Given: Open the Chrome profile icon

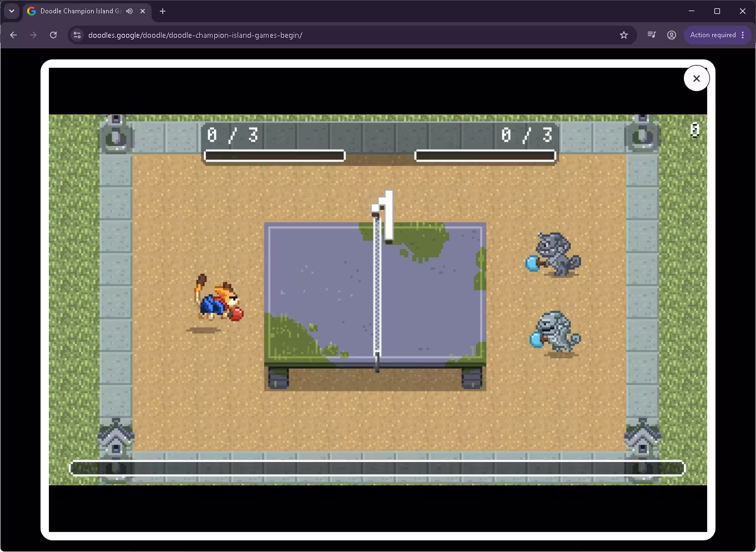Looking at the screenshot, I should (672, 35).
